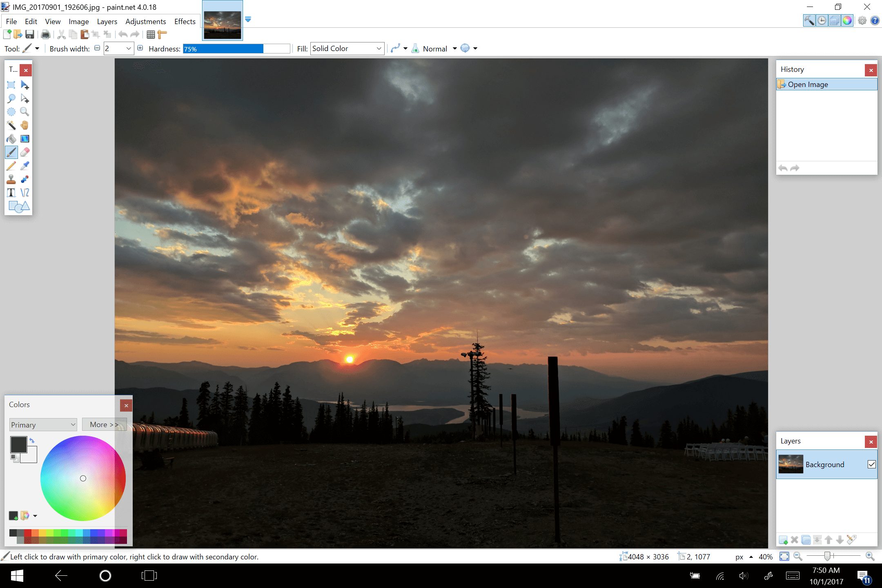Select the Lasso Select tool
882x588 pixels.
click(x=11, y=98)
